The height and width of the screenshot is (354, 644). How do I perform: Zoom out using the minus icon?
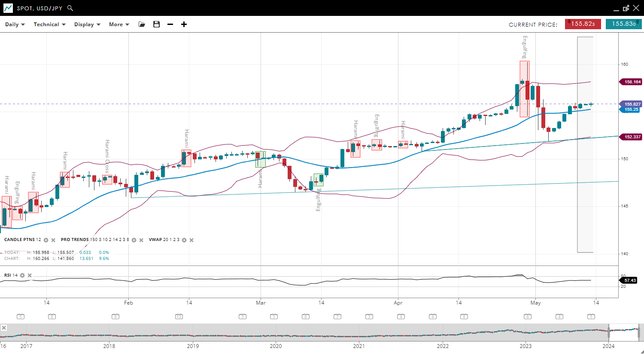[170, 24]
